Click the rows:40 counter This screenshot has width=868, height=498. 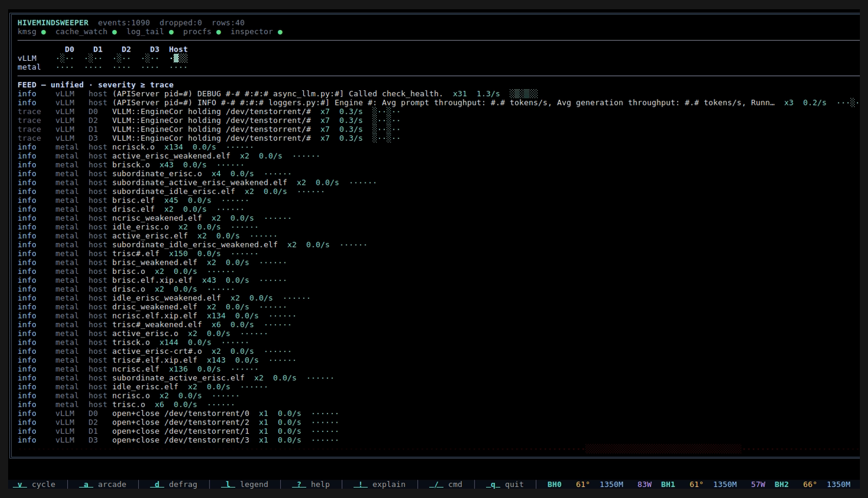pos(228,23)
